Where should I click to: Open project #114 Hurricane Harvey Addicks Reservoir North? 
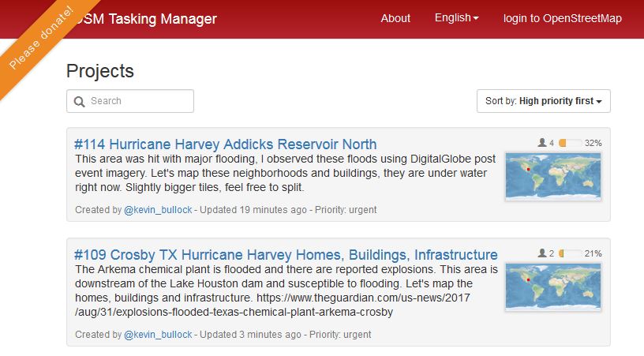click(x=225, y=144)
